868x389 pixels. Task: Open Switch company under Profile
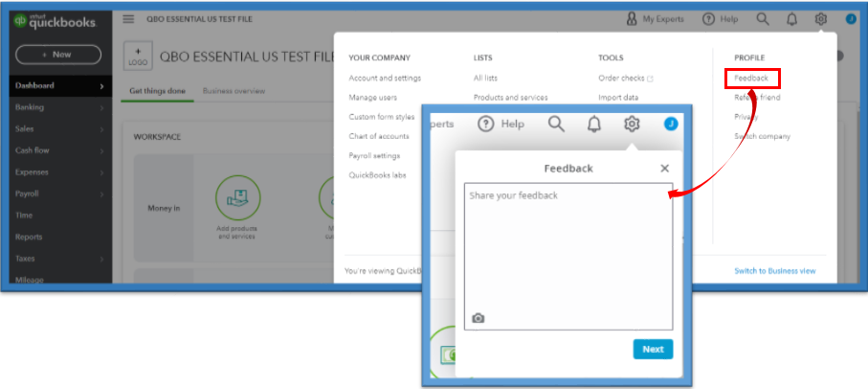click(x=763, y=136)
